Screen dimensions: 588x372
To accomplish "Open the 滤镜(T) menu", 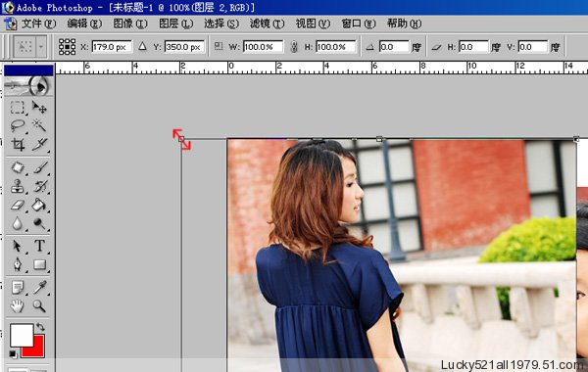I will coord(267,23).
